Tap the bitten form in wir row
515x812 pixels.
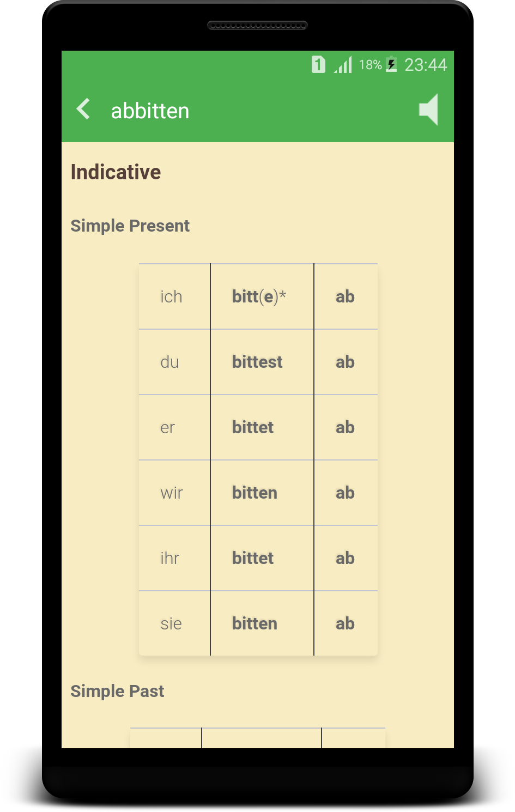click(x=255, y=493)
